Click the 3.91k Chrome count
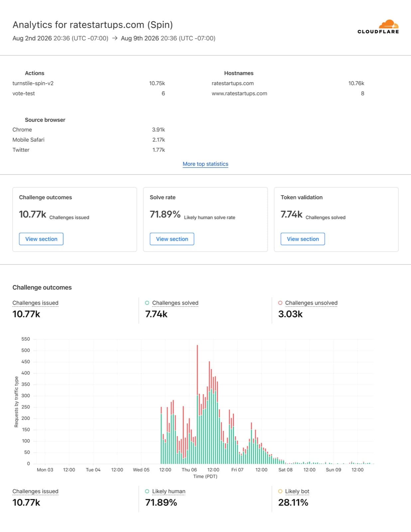This screenshot has width=411, height=532. [x=159, y=130]
